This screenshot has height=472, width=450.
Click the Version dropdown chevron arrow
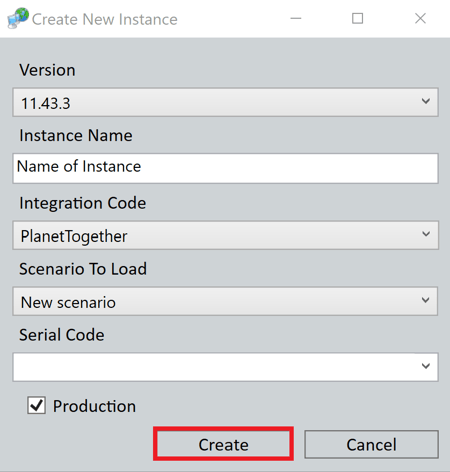coord(426,101)
